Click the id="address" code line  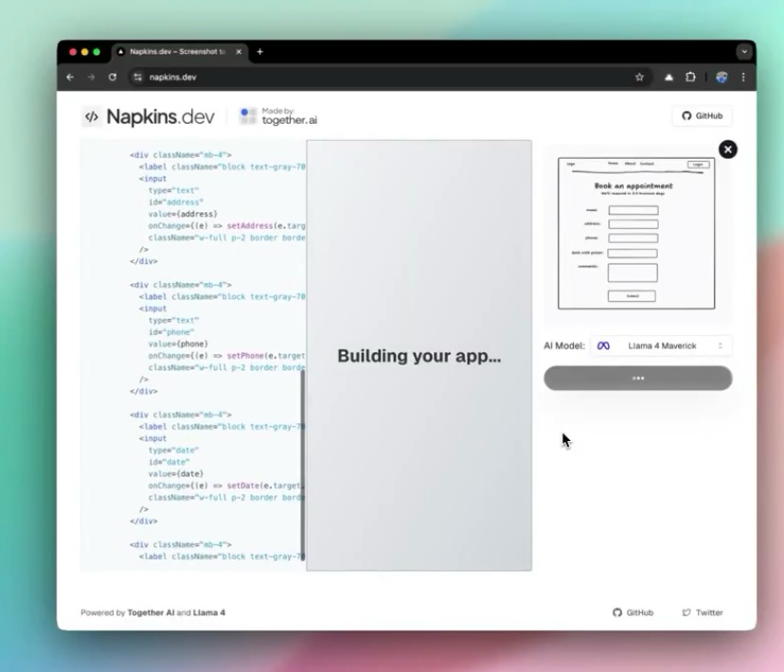click(176, 203)
